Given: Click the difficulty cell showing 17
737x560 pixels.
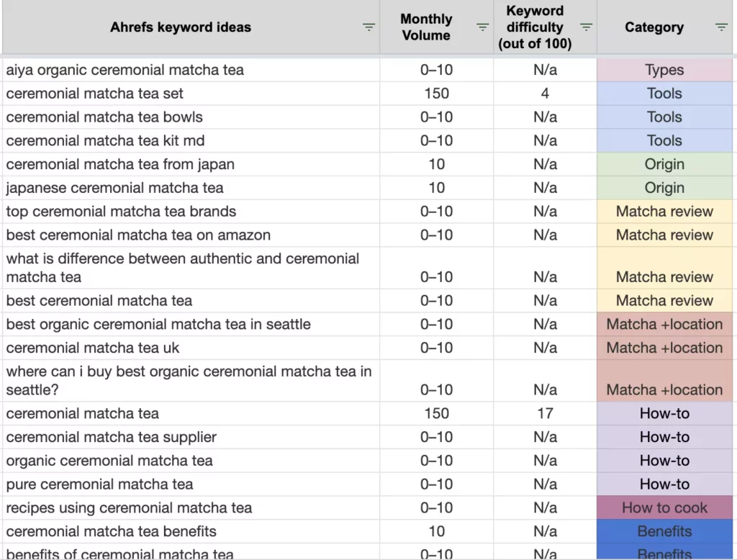Looking at the screenshot, I should point(535,413).
